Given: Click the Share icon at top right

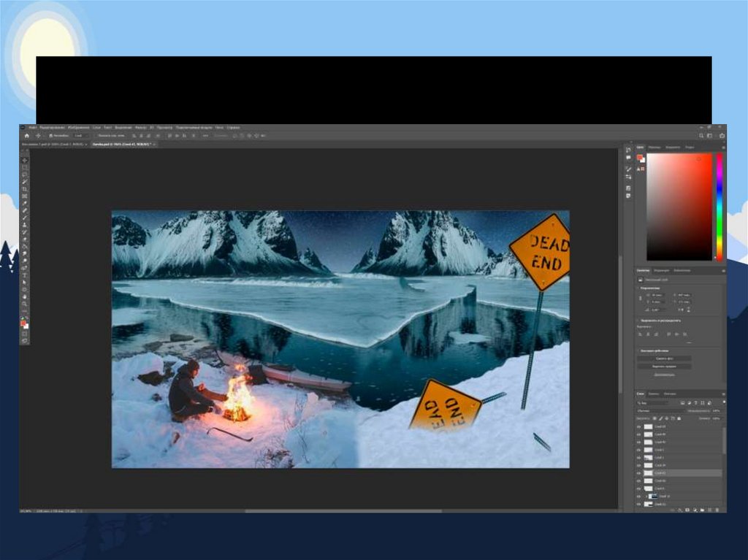Looking at the screenshot, I should pos(722,136).
